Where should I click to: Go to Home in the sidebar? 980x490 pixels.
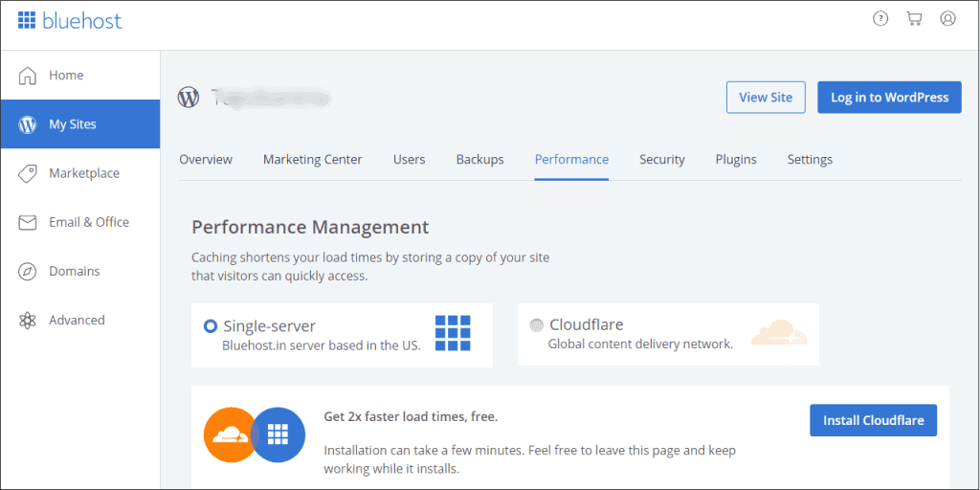point(80,75)
